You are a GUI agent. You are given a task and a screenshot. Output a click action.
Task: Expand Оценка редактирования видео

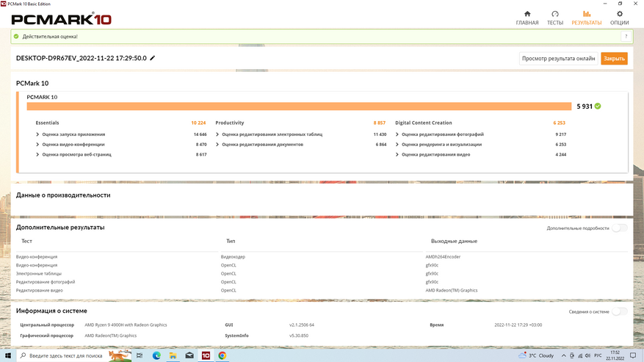click(x=397, y=154)
